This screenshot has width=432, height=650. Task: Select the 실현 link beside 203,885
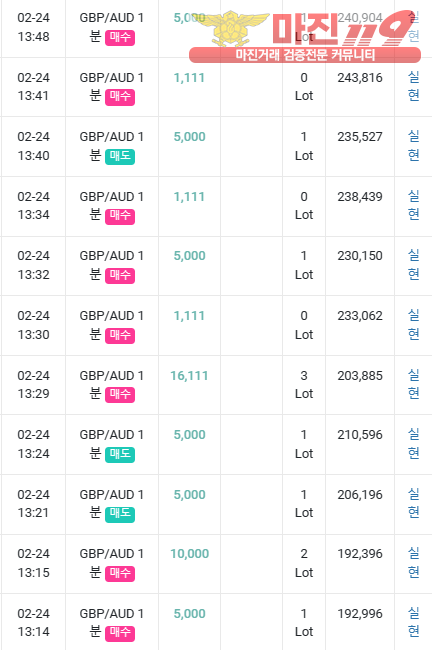point(413,384)
